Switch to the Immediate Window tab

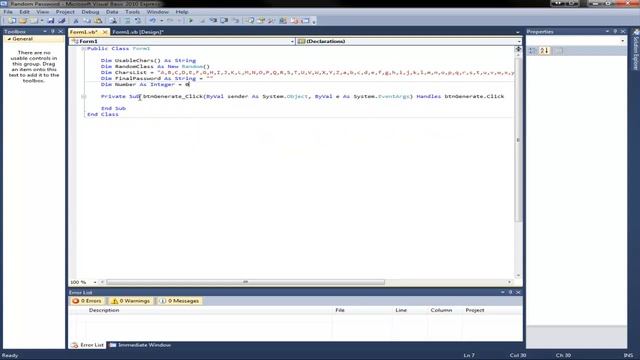click(x=140, y=345)
